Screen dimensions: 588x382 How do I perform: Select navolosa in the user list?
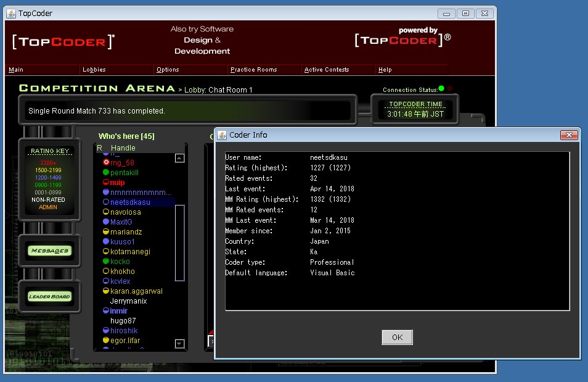[x=126, y=212]
